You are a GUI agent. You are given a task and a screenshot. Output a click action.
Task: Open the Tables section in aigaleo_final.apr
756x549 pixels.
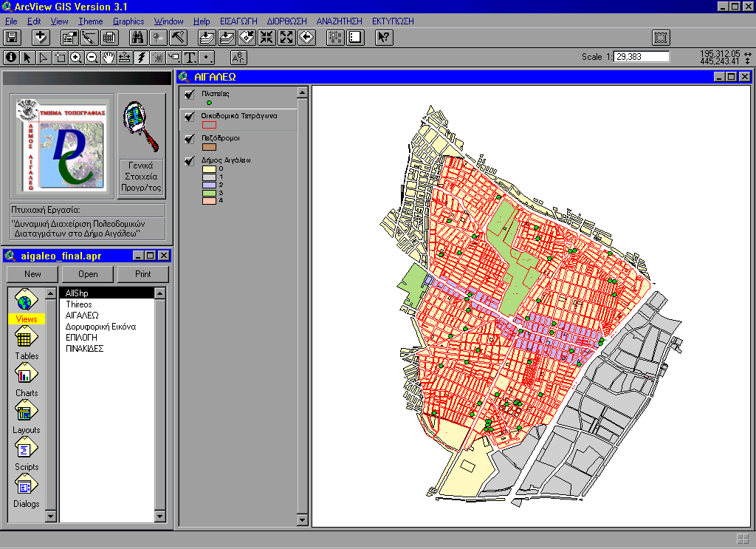point(27,338)
